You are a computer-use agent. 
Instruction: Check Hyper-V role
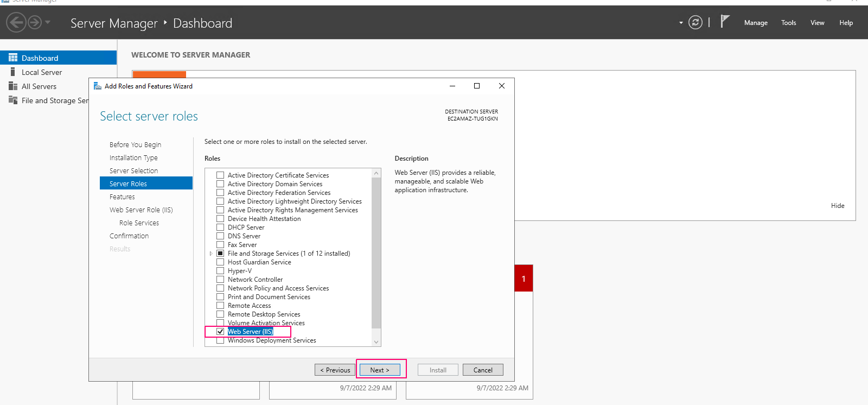pos(220,271)
